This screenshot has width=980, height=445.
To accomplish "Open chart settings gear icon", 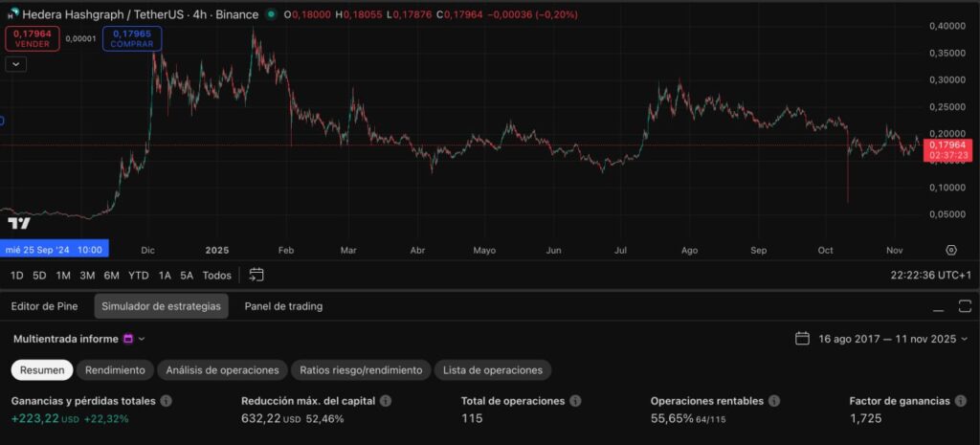I will (x=951, y=250).
